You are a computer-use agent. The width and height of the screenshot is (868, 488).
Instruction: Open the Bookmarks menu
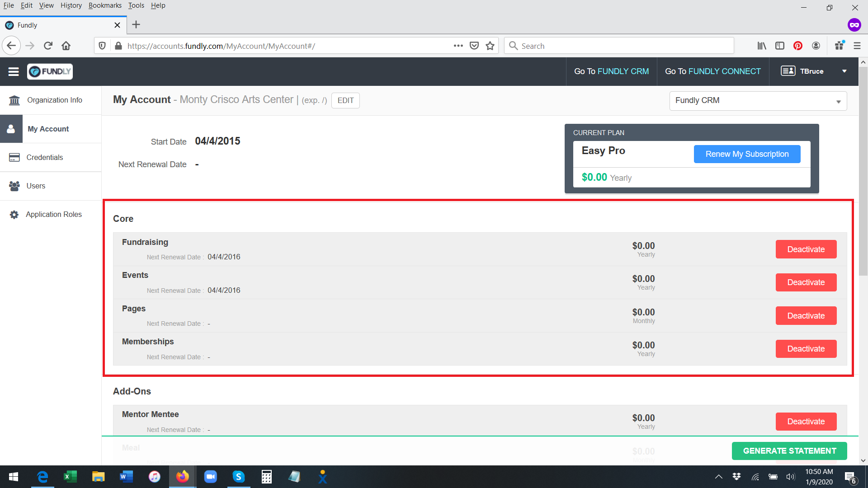[105, 5]
